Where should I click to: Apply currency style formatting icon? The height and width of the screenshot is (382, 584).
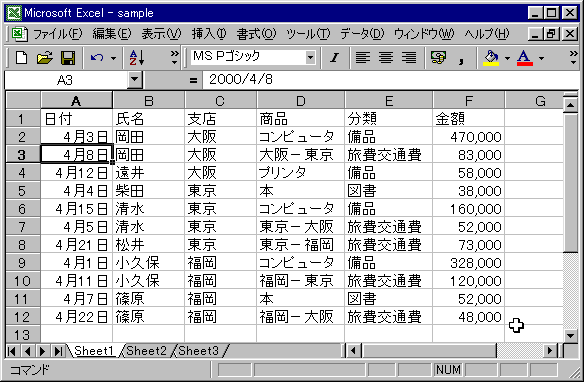pyautogui.click(x=438, y=58)
